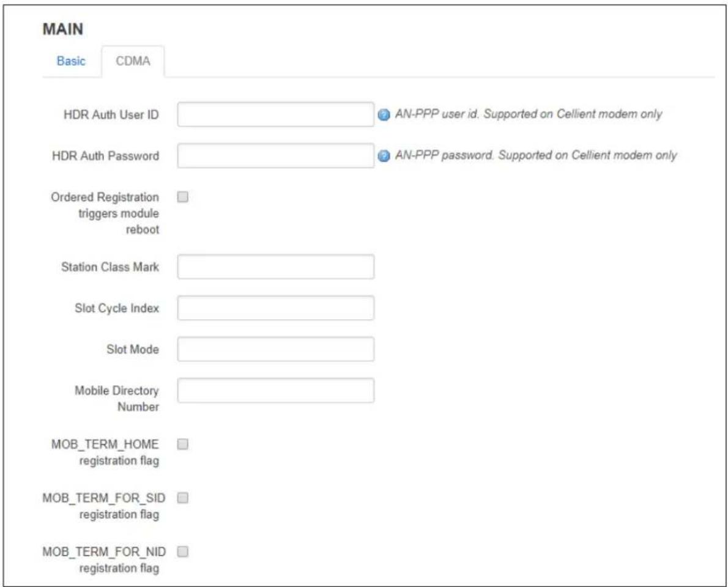Toggle MOB_TERM_FOR_NID registration flag checkbox
Screen dimensions: 728x587
pyautogui.click(x=183, y=552)
